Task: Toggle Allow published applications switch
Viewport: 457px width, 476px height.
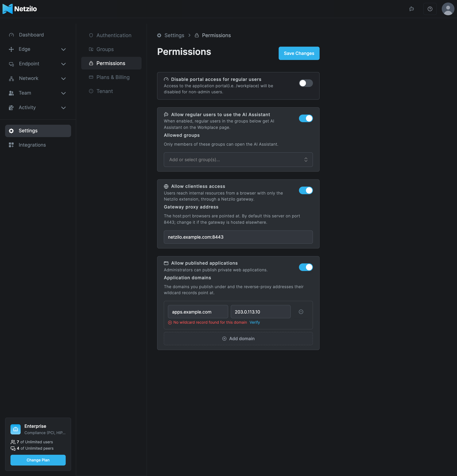Action: (306, 267)
